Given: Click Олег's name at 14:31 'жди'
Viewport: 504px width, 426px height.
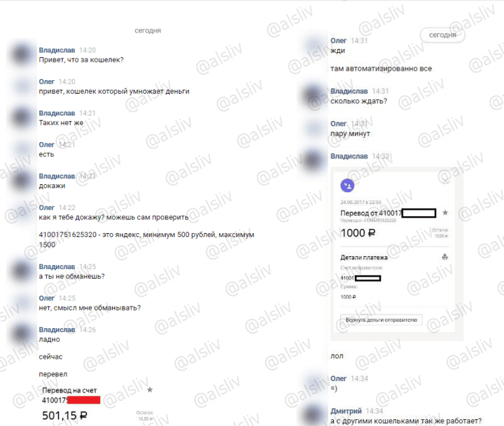Looking at the screenshot, I should tap(339, 41).
